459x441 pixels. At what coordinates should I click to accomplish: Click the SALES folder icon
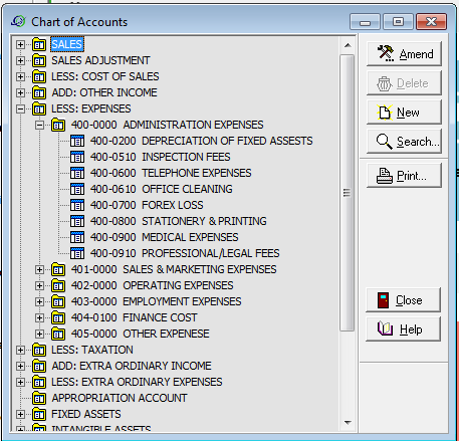(39, 44)
